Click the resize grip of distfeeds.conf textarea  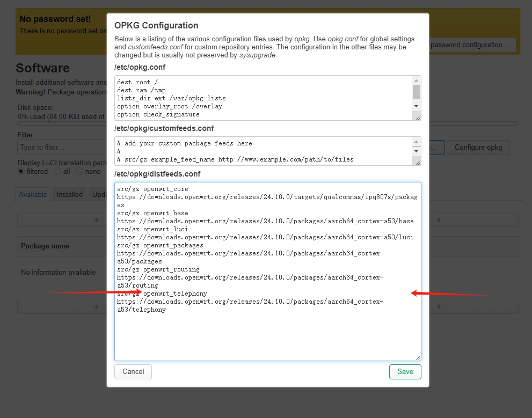tap(418, 358)
